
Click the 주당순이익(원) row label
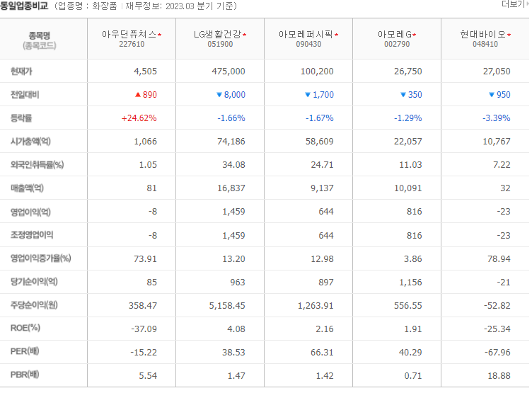click(x=34, y=305)
